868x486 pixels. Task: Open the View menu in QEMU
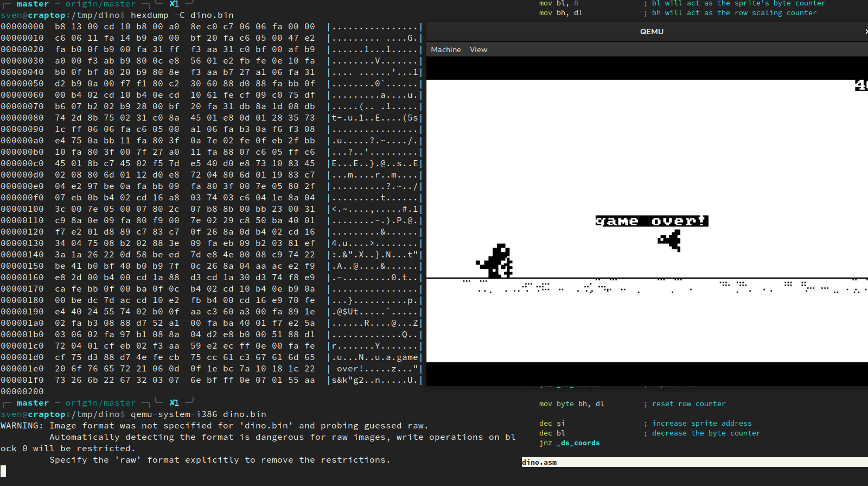pyautogui.click(x=478, y=49)
